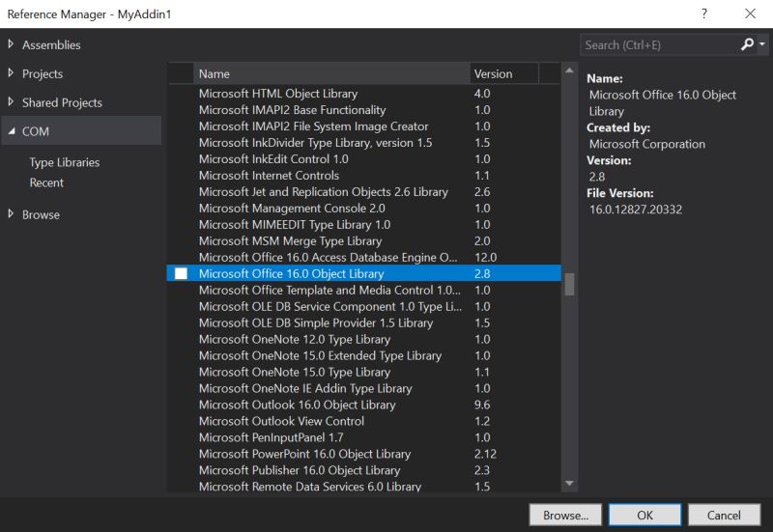
Task: Focus the Search (Ctrl+E) field
Action: (659, 44)
